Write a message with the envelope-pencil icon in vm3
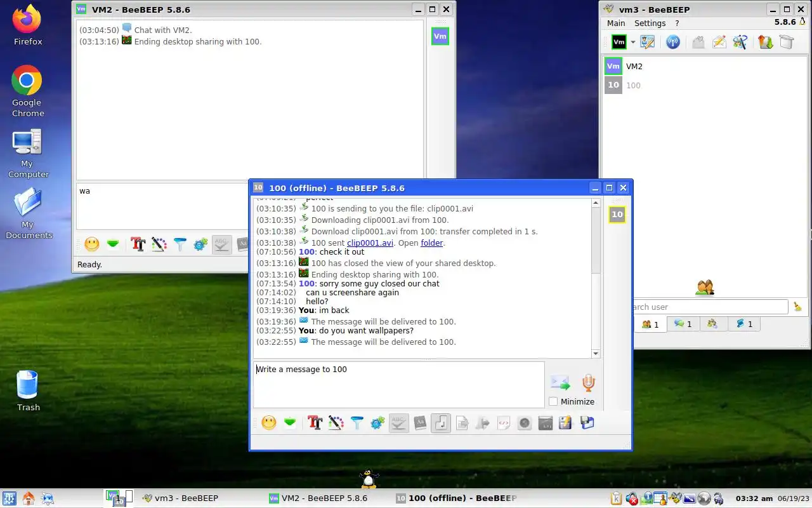 [719, 42]
